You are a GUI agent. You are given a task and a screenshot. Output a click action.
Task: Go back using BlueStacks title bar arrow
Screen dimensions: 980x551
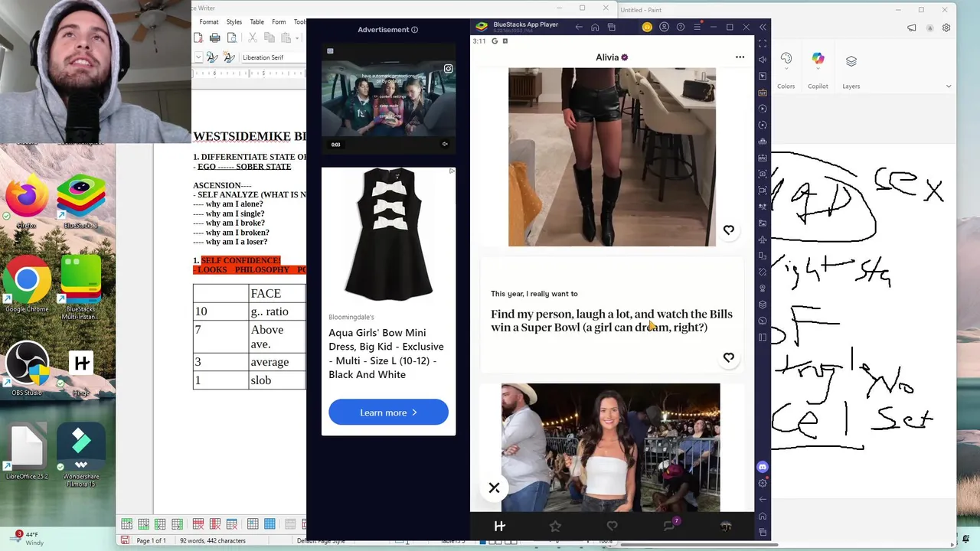(579, 28)
